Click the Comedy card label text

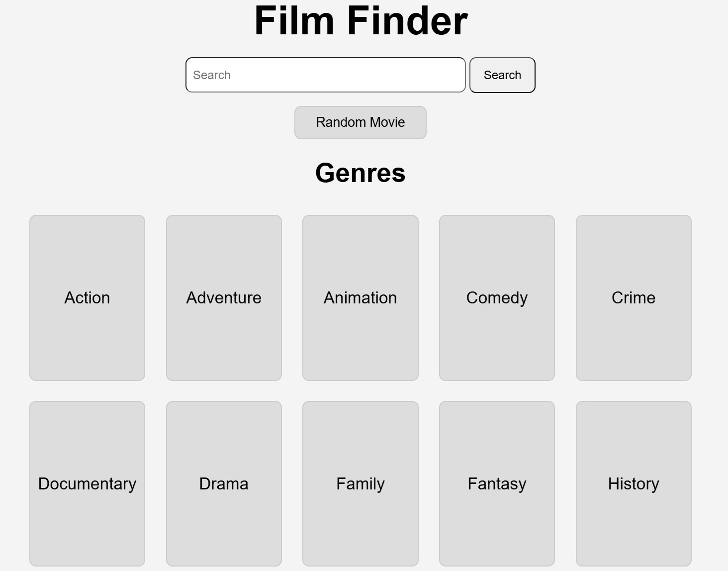497,298
